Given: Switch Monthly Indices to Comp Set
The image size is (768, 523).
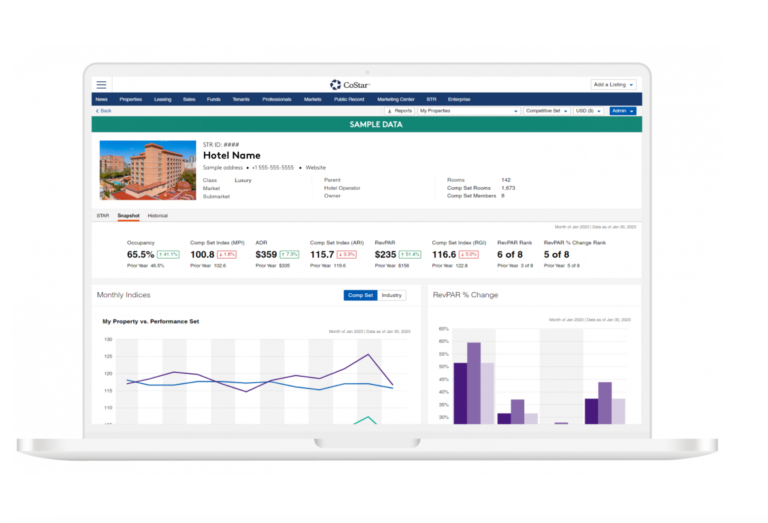Looking at the screenshot, I should [x=360, y=295].
